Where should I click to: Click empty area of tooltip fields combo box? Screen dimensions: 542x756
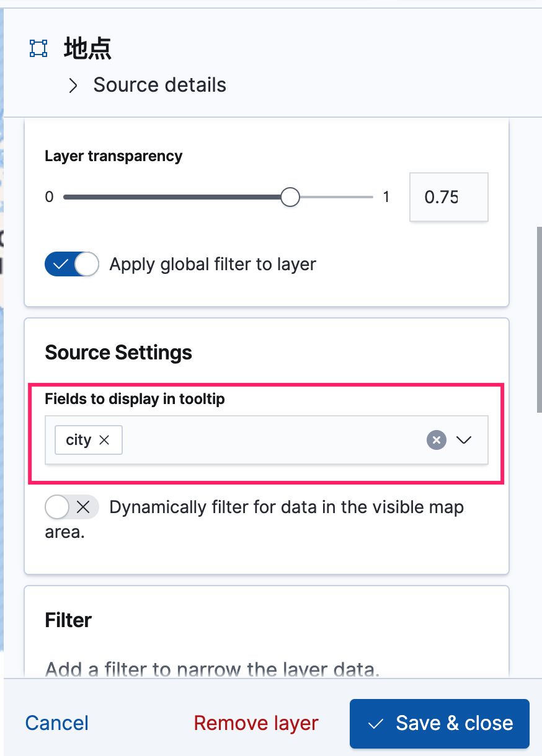(x=273, y=440)
